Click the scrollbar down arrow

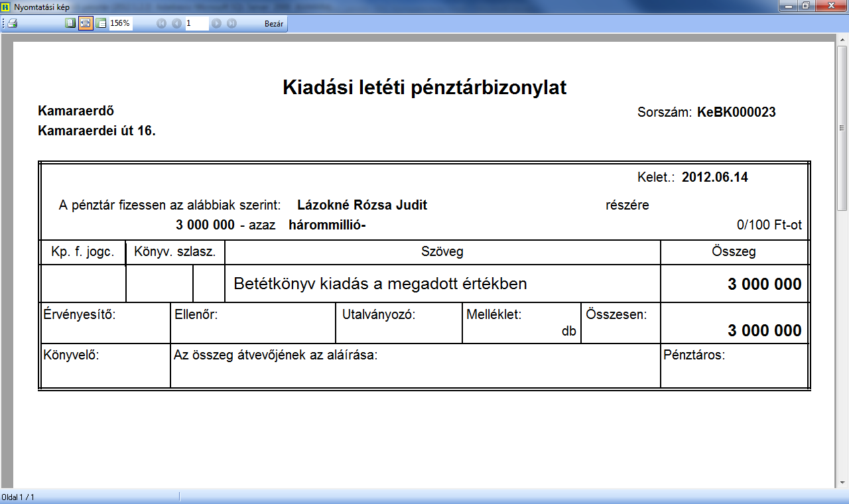(x=842, y=482)
